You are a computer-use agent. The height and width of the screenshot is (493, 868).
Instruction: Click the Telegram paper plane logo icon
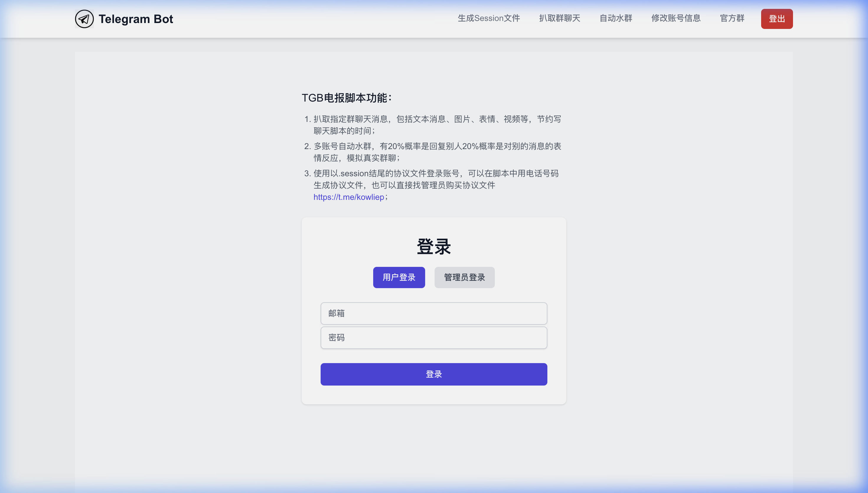84,19
